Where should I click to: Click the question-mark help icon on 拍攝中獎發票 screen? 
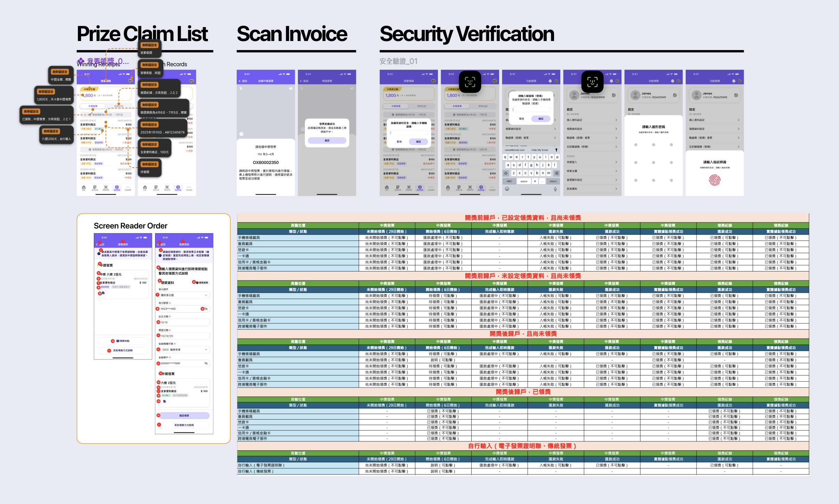[242, 134]
